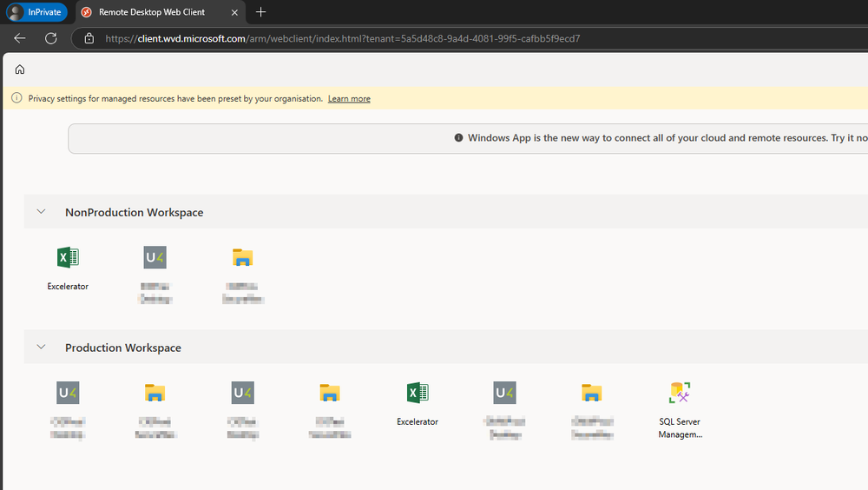The width and height of the screenshot is (868, 490).
Task: Open a new browser tab
Action: click(x=261, y=12)
